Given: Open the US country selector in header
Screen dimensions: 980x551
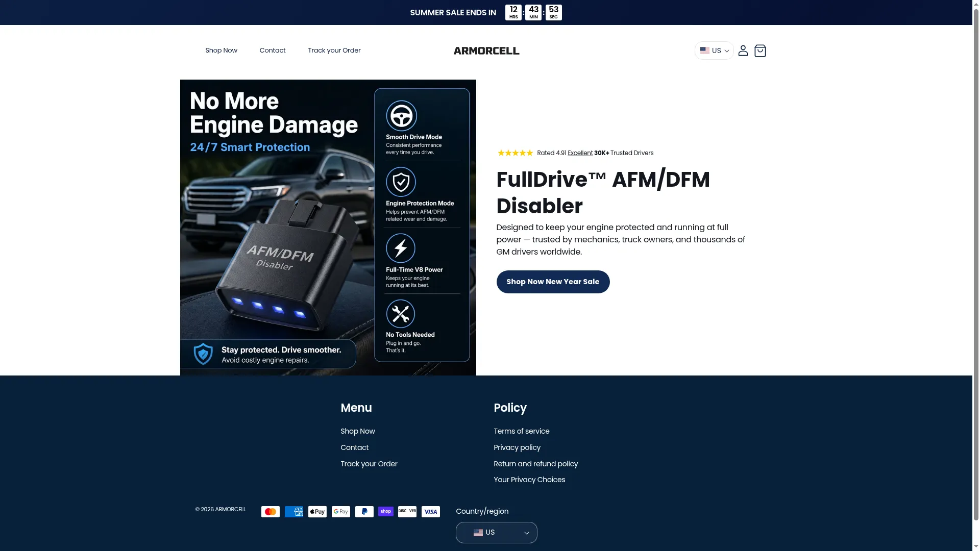Looking at the screenshot, I should (714, 51).
